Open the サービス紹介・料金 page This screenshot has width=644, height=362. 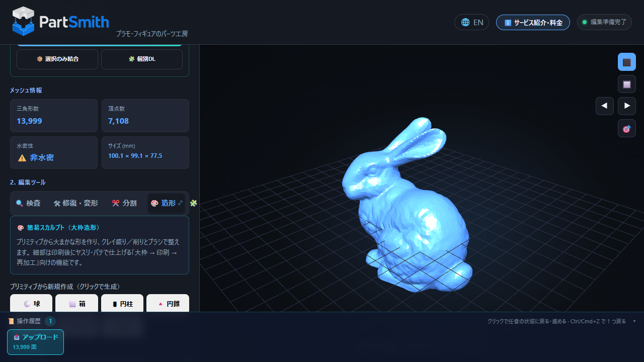click(x=533, y=22)
